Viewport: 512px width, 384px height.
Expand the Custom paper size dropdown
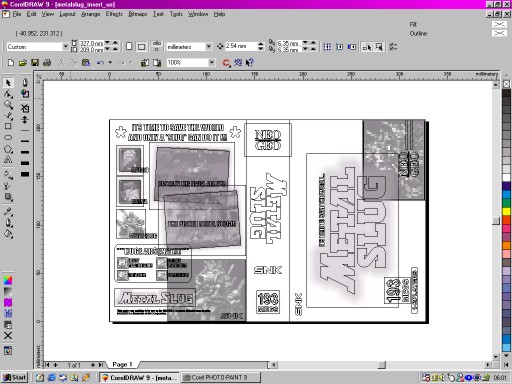coord(66,47)
